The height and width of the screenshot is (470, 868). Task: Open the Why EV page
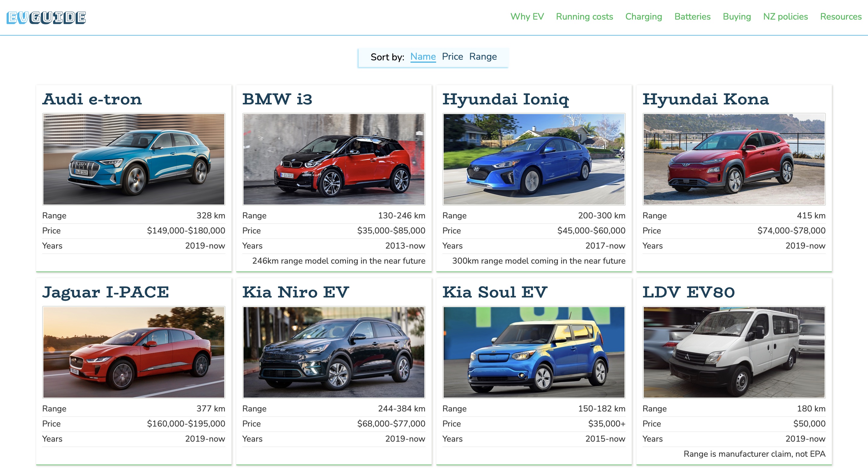(x=527, y=17)
